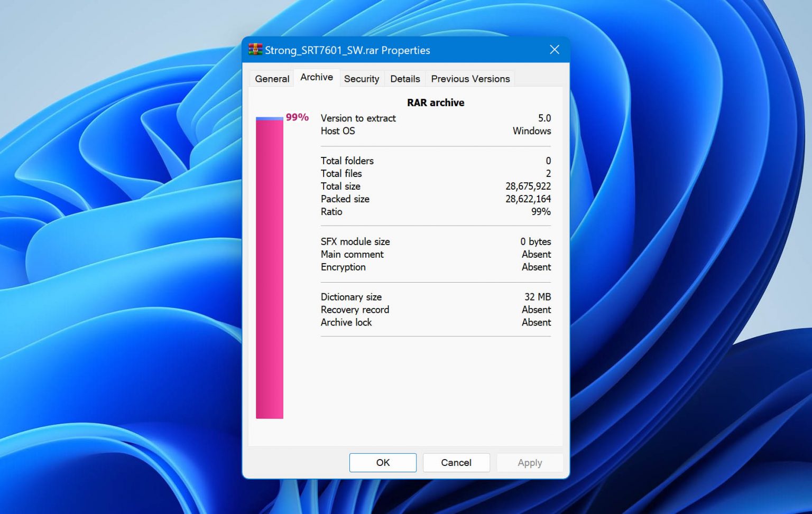Click the Host OS value Windows
The height and width of the screenshot is (514, 812).
pyautogui.click(x=531, y=131)
